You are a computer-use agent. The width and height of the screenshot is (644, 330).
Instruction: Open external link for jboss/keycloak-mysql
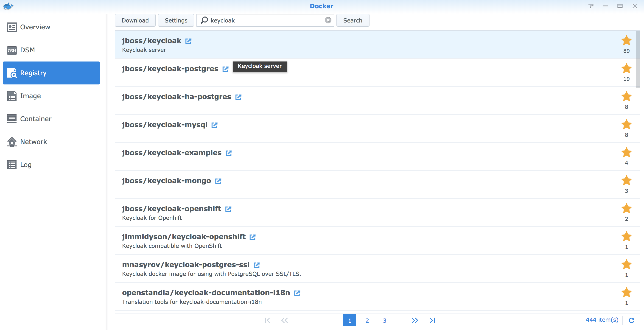214,125
